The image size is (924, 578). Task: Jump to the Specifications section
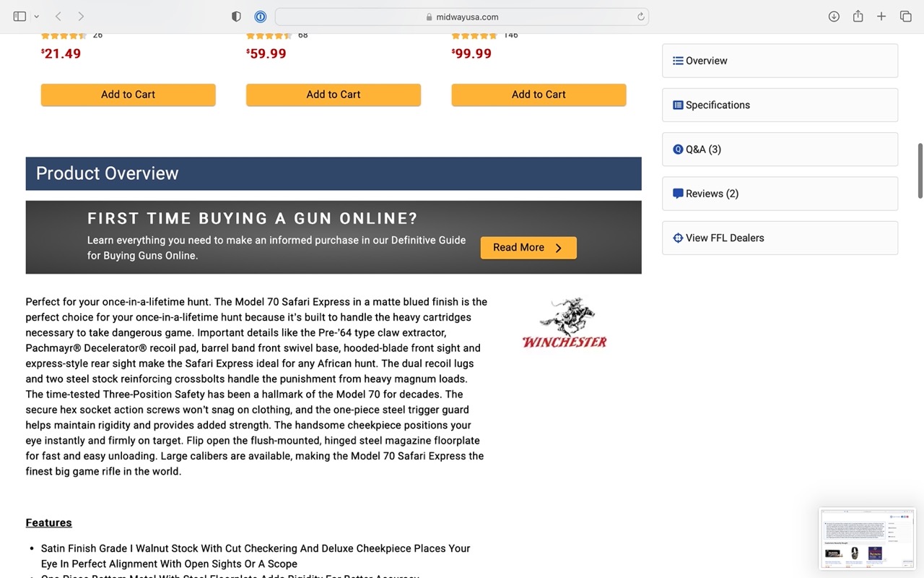(780, 105)
